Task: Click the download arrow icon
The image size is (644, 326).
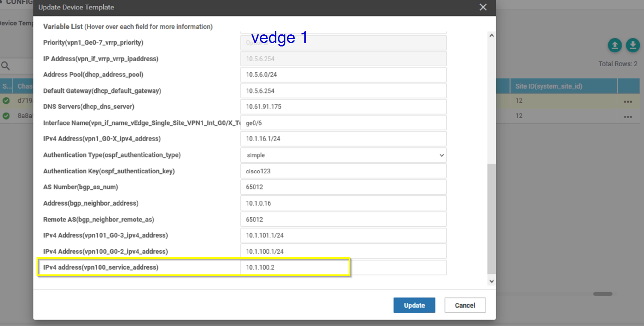Action: pyautogui.click(x=633, y=45)
